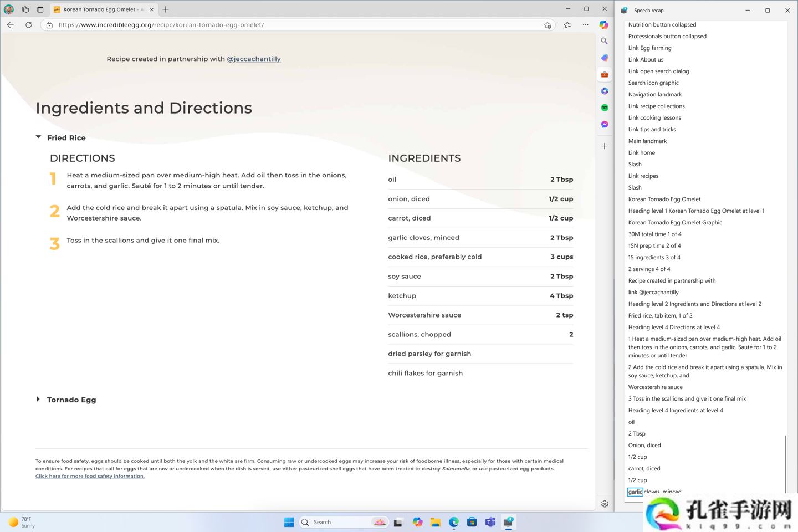Open Messenger from the Edge sidebar

(x=604, y=124)
